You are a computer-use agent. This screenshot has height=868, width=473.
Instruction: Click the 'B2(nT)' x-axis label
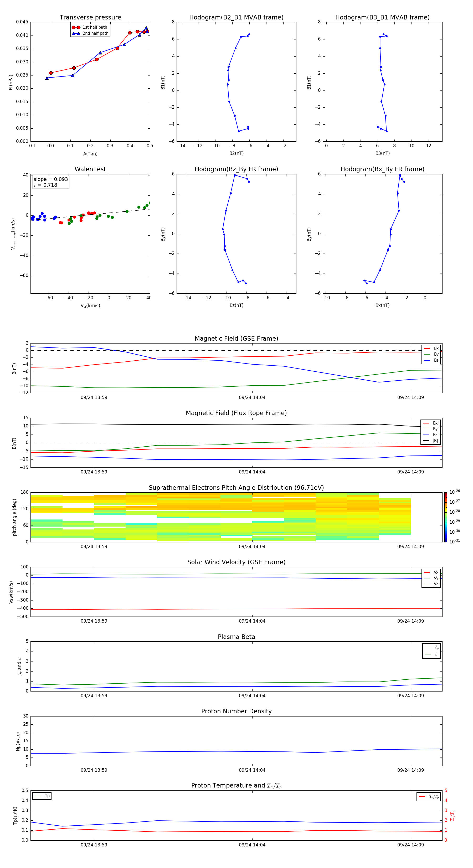(236, 154)
